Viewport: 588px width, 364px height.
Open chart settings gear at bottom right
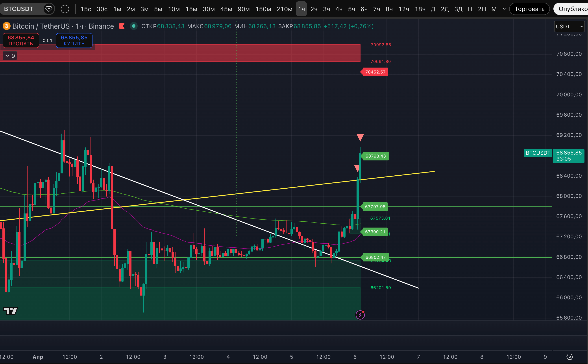[x=570, y=357]
